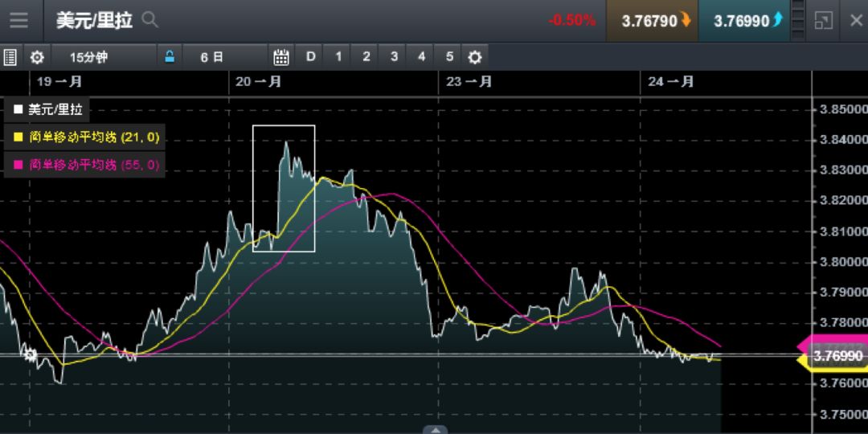This screenshot has height=434, width=868.
Task: Click the 19 一月 date label
Action: (x=59, y=82)
